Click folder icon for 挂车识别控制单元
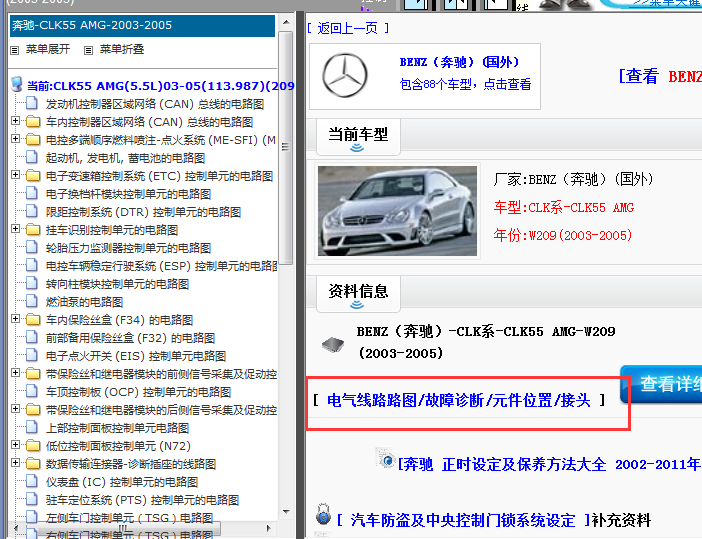The height and width of the screenshot is (539, 702). pyautogui.click(x=33, y=230)
